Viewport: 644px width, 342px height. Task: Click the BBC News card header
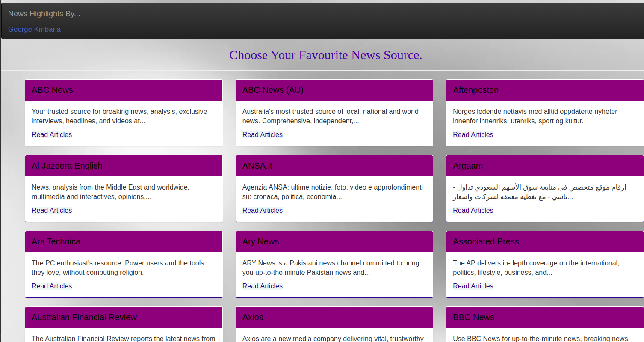pyautogui.click(x=545, y=317)
